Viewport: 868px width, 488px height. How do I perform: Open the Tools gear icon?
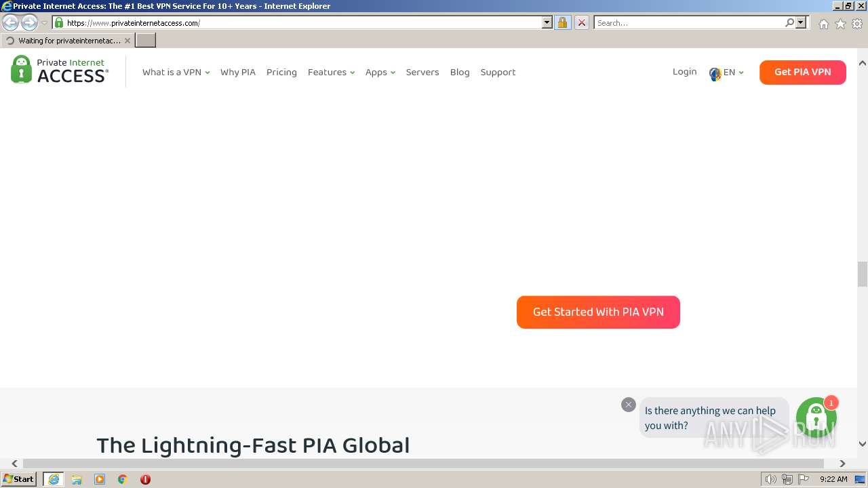857,24
